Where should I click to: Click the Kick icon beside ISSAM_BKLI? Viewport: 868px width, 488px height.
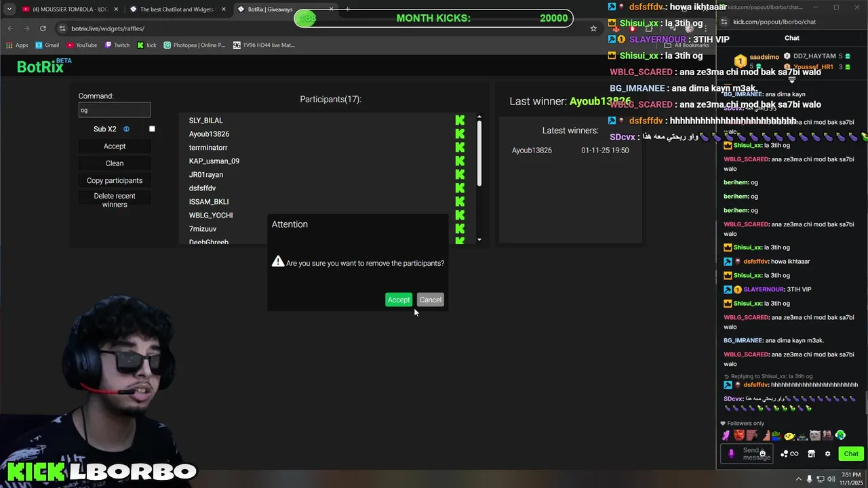pyautogui.click(x=460, y=202)
